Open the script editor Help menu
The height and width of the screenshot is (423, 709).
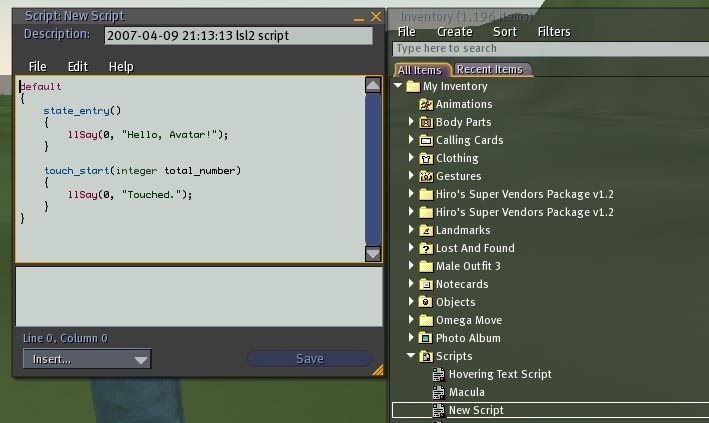point(121,67)
